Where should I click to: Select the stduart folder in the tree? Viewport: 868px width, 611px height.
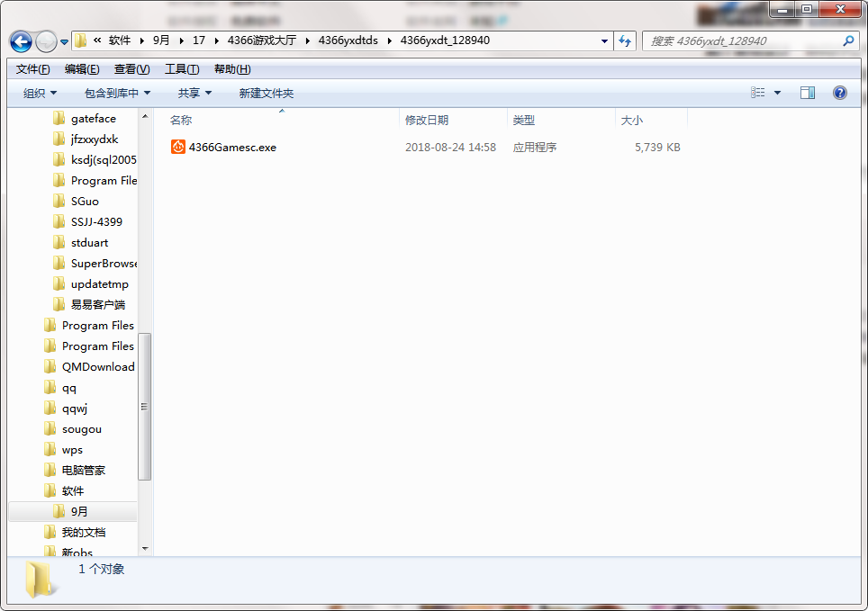click(89, 243)
